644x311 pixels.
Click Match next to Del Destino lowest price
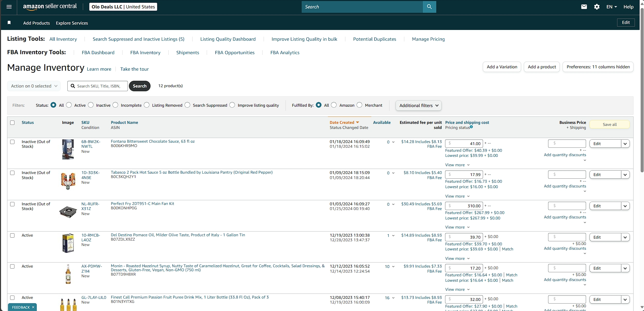click(x=507, y=249)
